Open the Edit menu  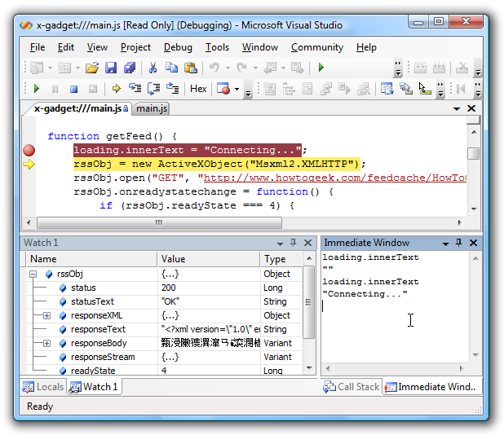pos(66,47)
